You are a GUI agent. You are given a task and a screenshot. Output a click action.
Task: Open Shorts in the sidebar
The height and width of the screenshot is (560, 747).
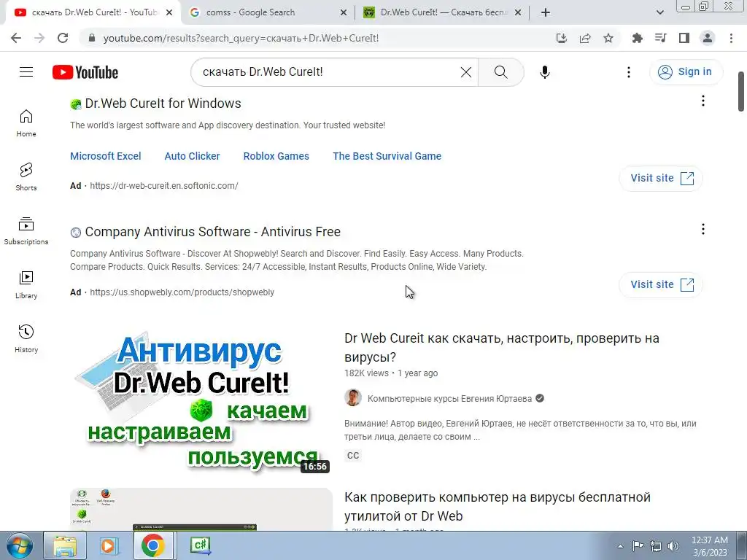pos(26,177)
